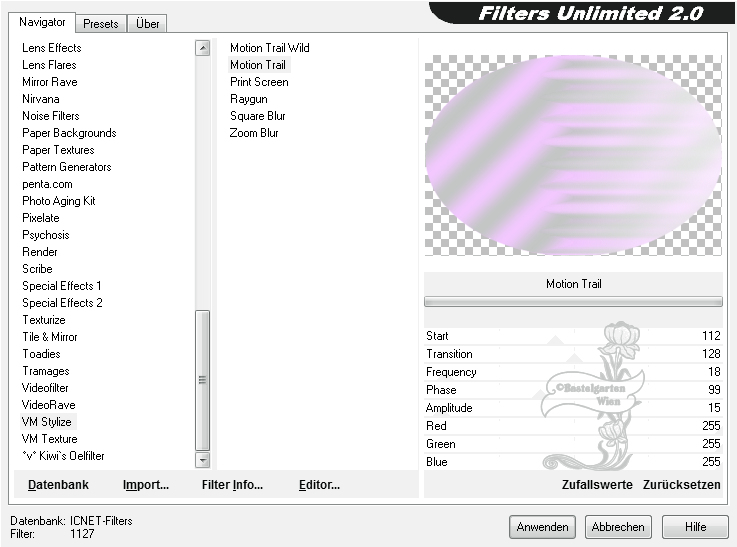The width and height of the screenshot is (737, 547).
Task: Click the Red parameter slider
Action: (x=573, y=426)
